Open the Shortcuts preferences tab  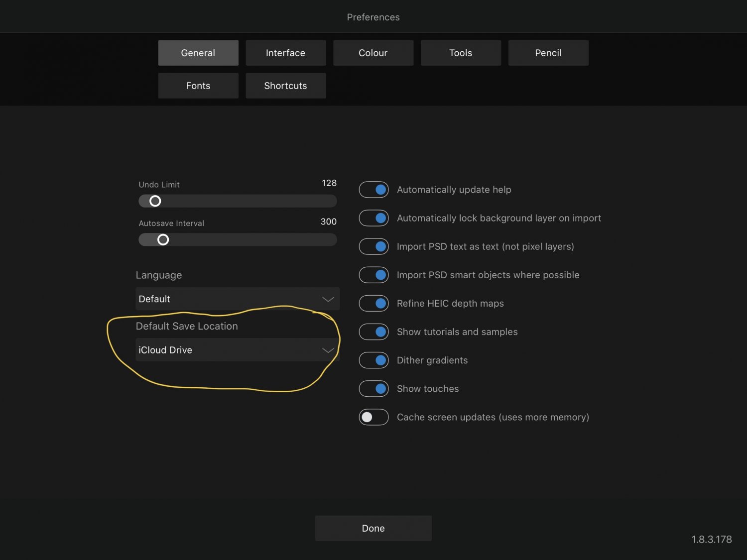click(285, 86)
